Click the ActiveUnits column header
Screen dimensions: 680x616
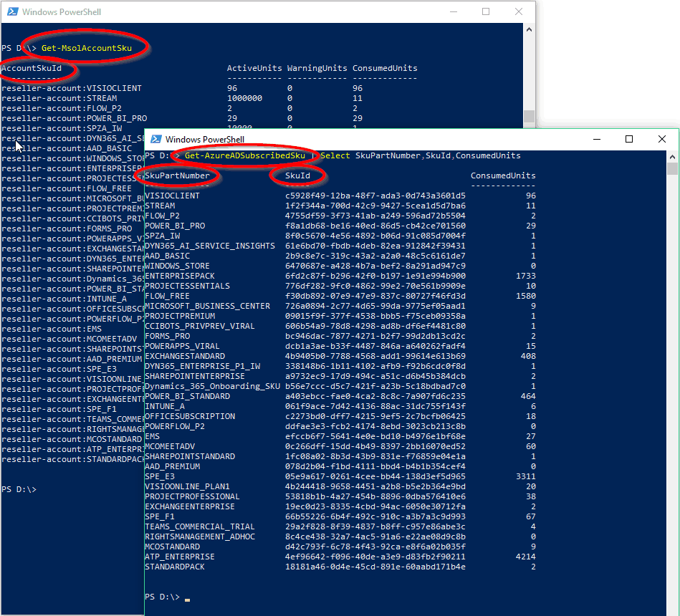254,68
